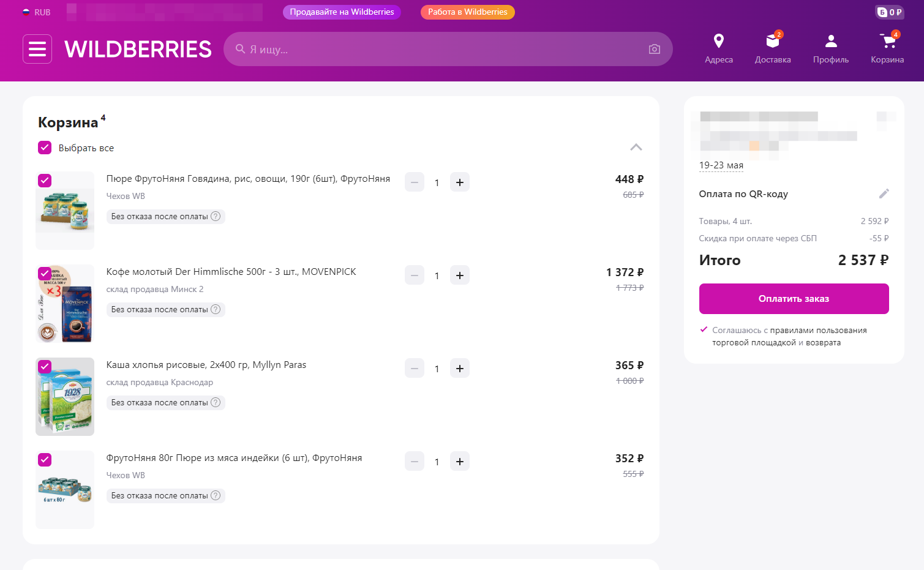Decrease quantity of Каша хлопья рисовые
Image resolution: width=924 pixels, height=570 pixels.
pyautogui.click(x=415, y=369)
